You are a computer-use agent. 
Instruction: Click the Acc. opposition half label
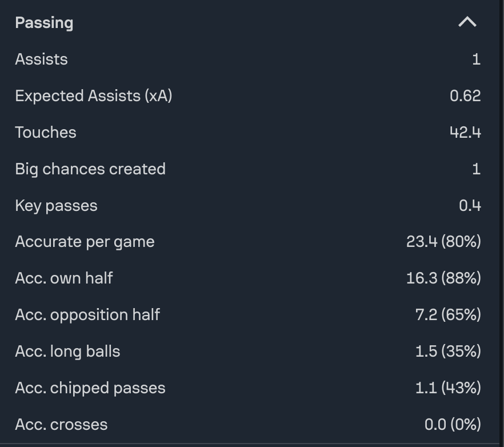click(x=87, y=314)
